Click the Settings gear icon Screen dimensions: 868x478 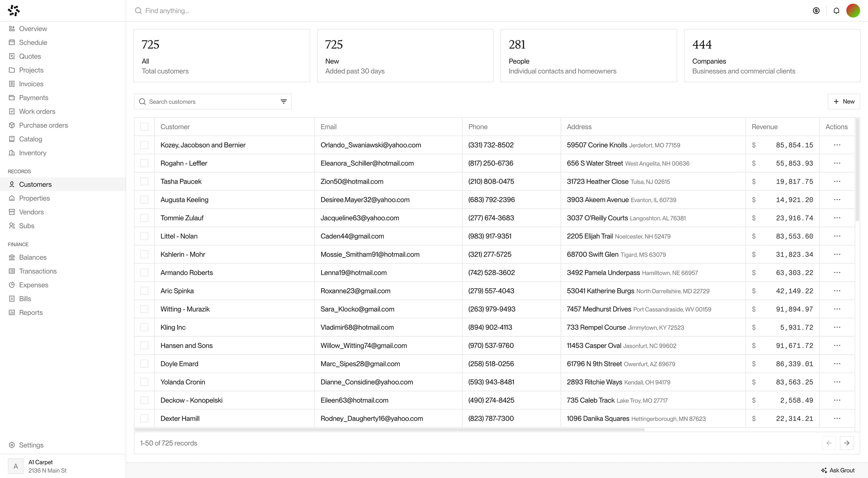tap(12, 445)
